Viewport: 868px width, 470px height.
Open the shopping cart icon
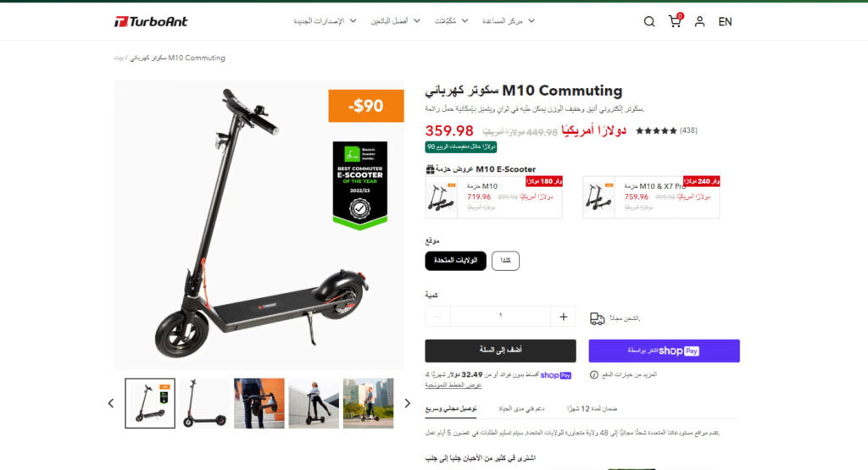[x=675, y=21]
